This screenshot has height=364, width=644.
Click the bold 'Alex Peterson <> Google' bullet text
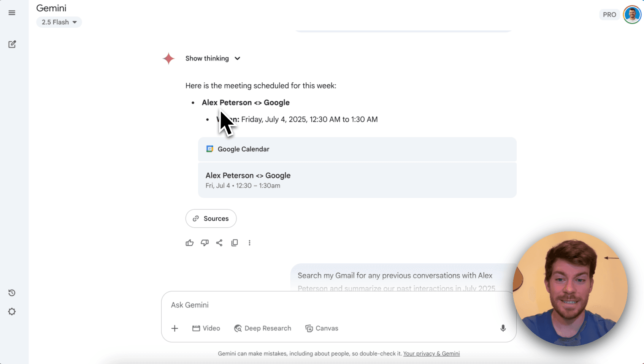tap(246, 103)
